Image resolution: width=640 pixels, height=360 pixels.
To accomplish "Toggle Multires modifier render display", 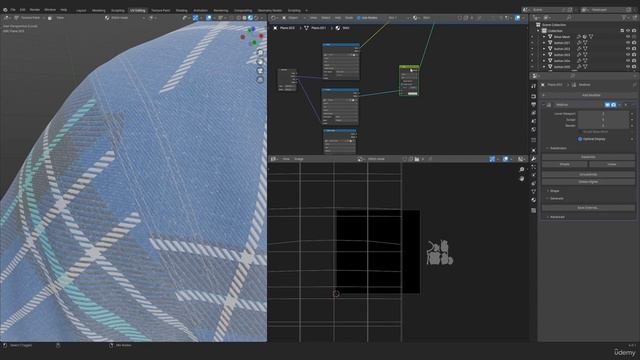I will pos(613,105).
